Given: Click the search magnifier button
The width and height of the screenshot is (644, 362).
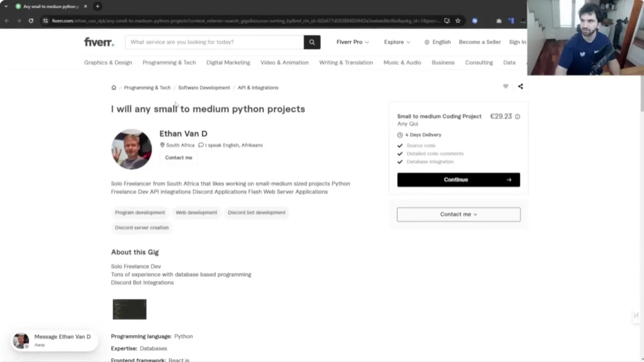Looking at the screenshot, I should pos(312,42).
